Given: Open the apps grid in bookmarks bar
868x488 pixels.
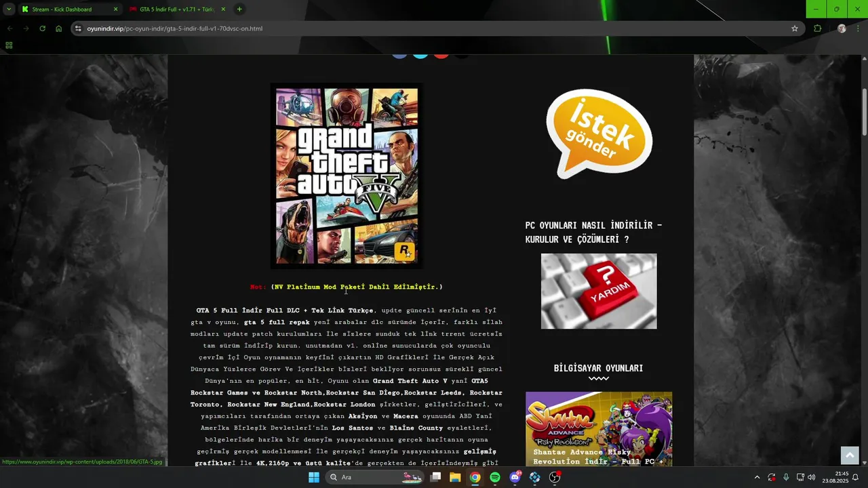Looking at the screenshot, I should click(9, 45).
